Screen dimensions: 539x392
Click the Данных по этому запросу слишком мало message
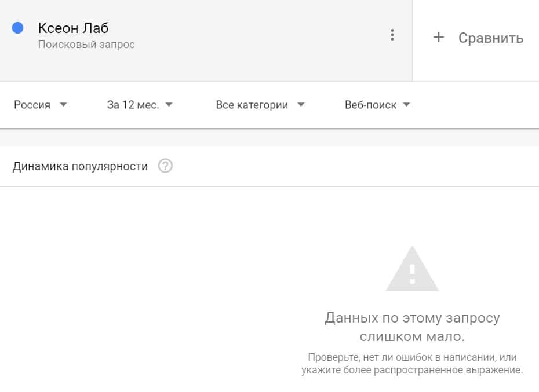click(x=412, y=327)
